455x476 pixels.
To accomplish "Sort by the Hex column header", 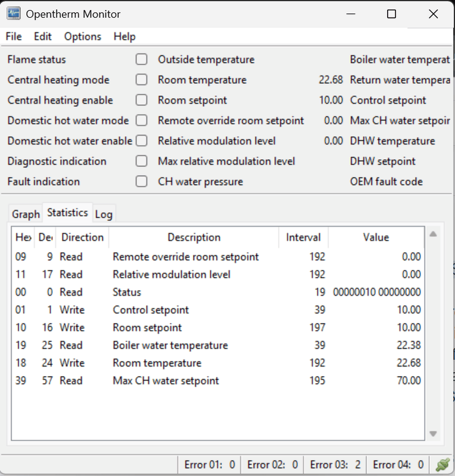I will tap(23, 237).
